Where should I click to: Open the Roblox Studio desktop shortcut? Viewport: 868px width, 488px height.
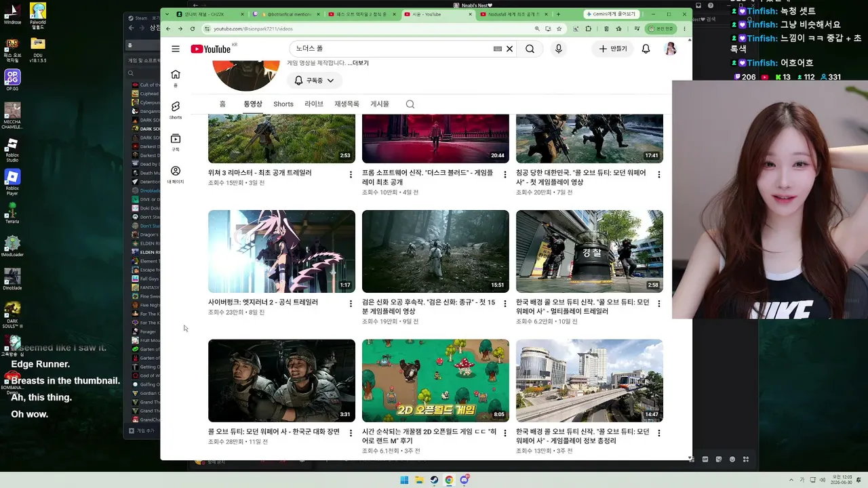pyautogui.click(x=12, y=150)
